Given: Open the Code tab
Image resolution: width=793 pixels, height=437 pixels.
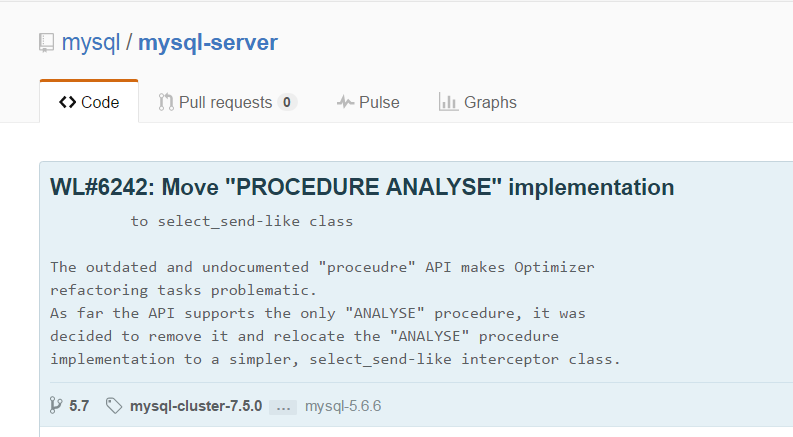Looking at the screenshot, I should click(89, 102).
